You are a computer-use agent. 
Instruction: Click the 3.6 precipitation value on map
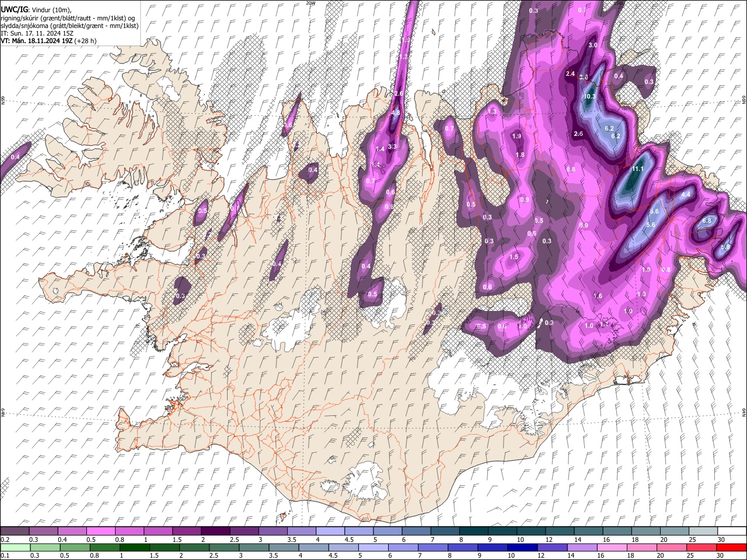point(583,77)
